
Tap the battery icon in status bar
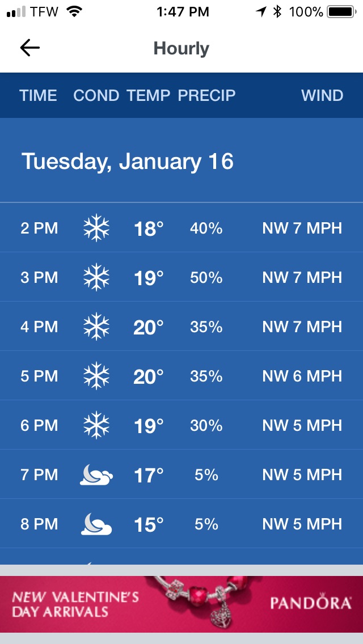pos(341,12)
